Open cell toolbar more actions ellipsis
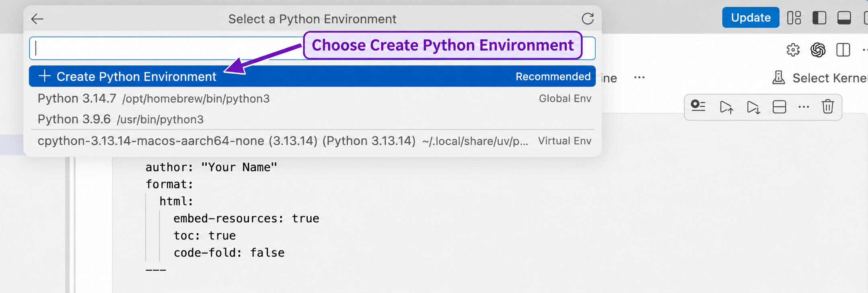Screen dimensions: 868x293 804,107
